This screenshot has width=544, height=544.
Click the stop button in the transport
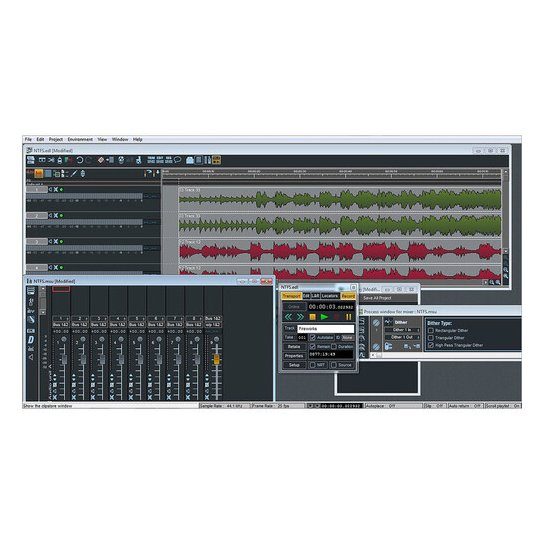[x=312, y=317]
